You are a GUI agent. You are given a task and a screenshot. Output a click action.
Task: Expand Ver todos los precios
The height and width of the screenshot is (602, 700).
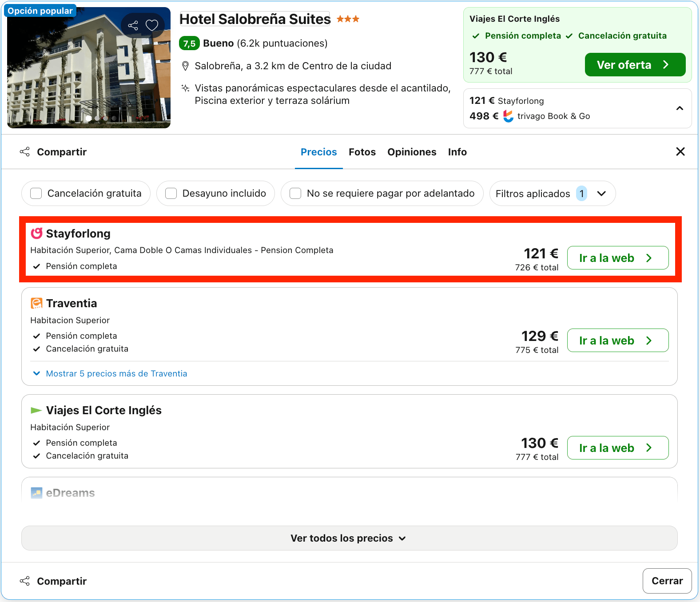[349, 538]
